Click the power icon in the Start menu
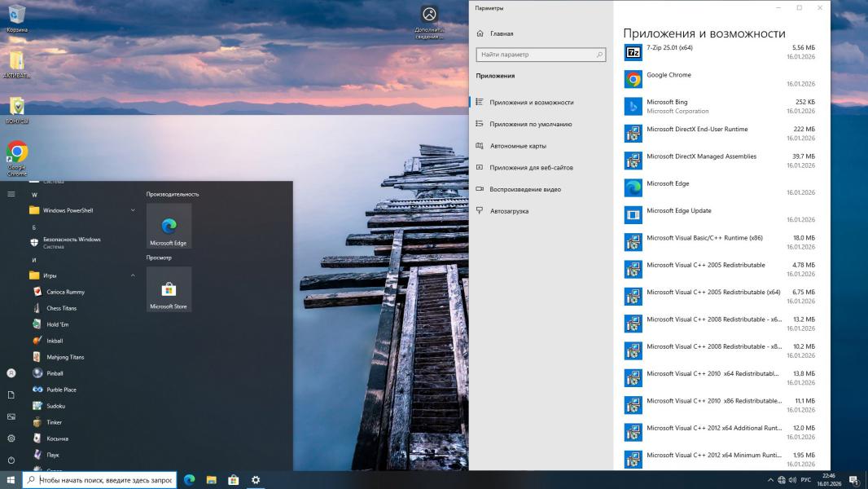868x489 pixels. [x=11, y=460]
